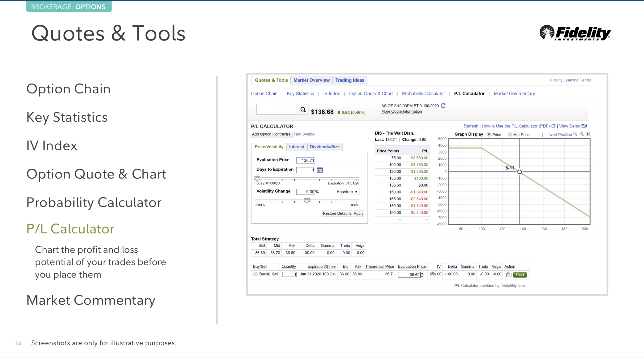Screen dimensions: 644x358
Task: Select the Mid-Price graph display radio button
Action: [x=509, y=135]
